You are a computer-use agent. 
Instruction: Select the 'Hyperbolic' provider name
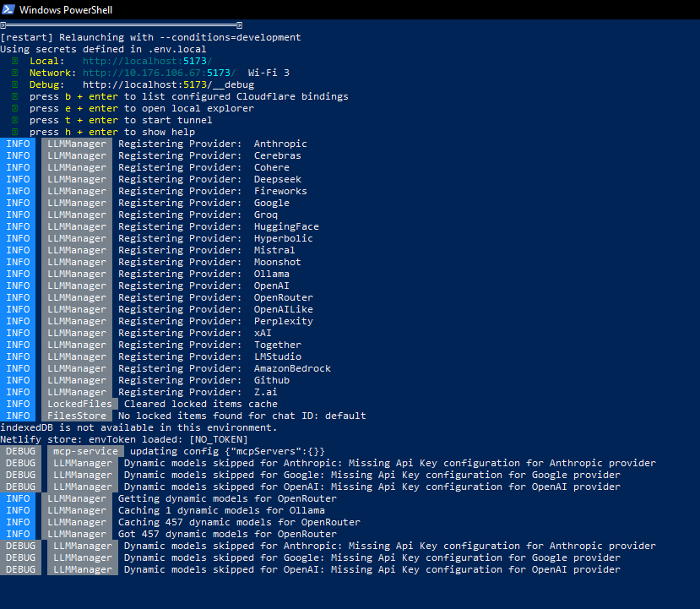pos(284,238)
